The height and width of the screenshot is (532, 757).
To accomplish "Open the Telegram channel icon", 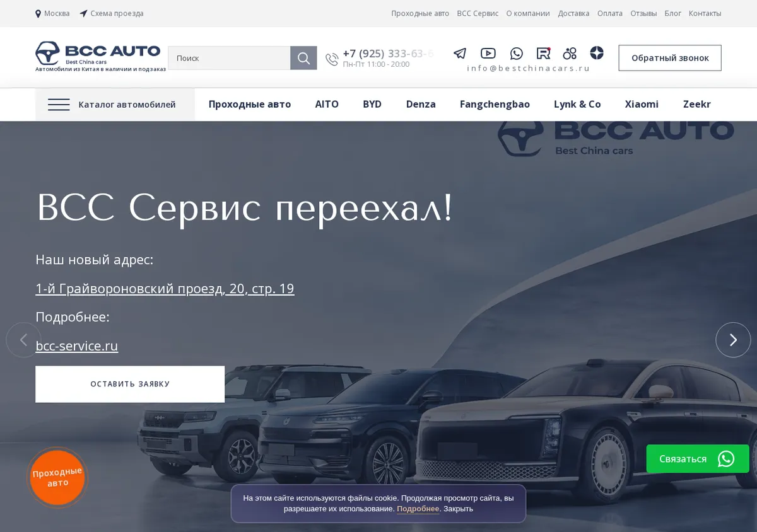I will [460, 54].
